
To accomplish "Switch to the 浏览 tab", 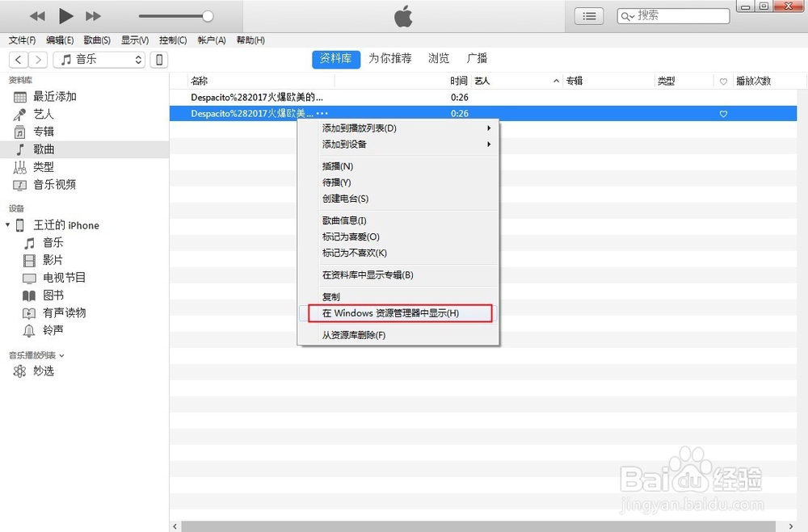I will point(439,59).
